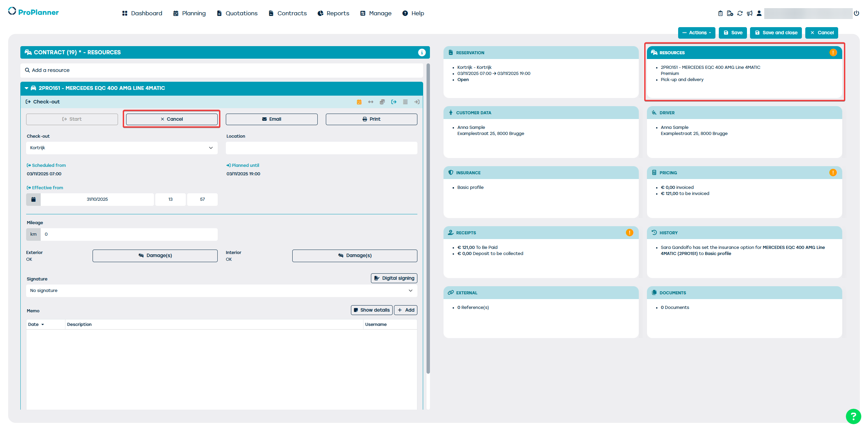This screenshot has width=868, height=431.
Task: Click the double-headed arrow icon in Check-out bar
Action: [371, 102]
